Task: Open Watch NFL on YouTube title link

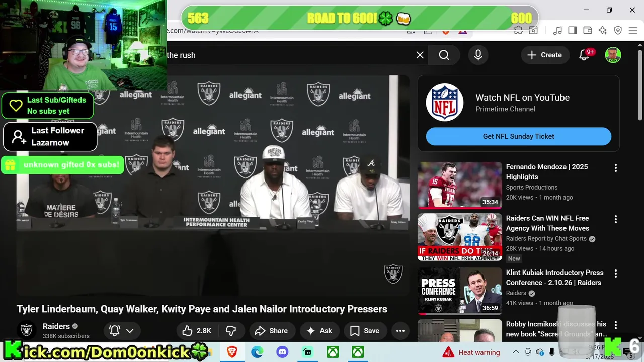Action: click(523, 98)
